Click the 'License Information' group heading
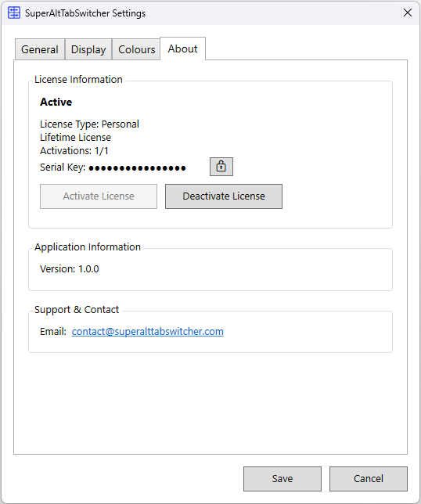This screenshot has height=504, width=421. (x=78, y=79)
